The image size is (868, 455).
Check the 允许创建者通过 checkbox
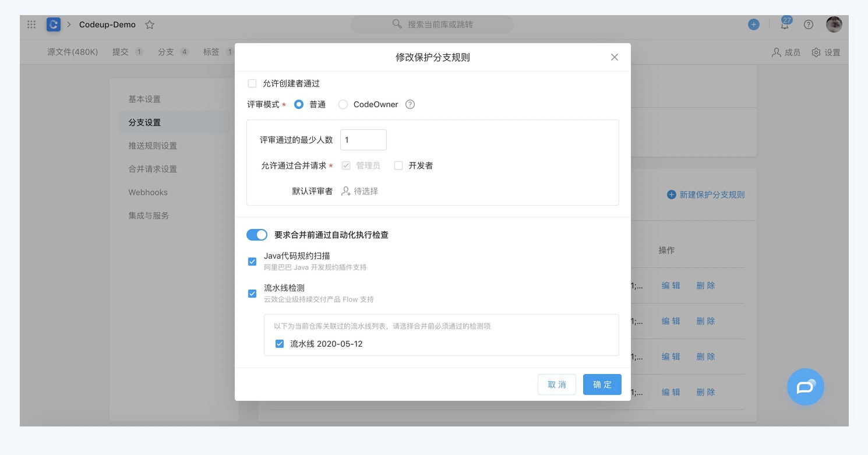pos(252,83)
